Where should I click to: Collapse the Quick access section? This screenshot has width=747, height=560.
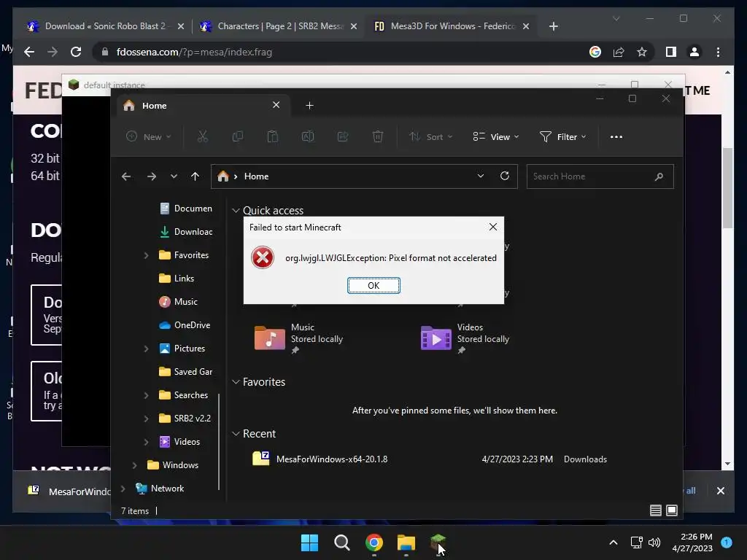pos(236,211)
